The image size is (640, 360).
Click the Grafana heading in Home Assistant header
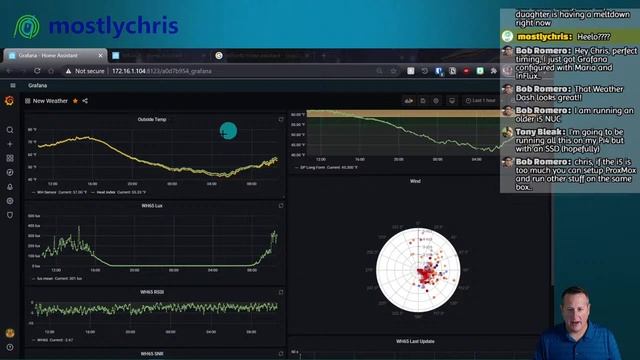tap(38, 85)
